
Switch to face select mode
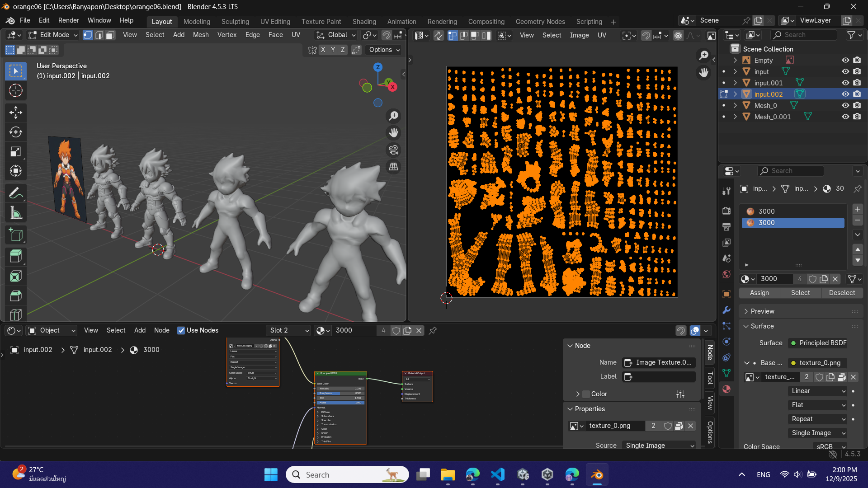click(110, 35)
